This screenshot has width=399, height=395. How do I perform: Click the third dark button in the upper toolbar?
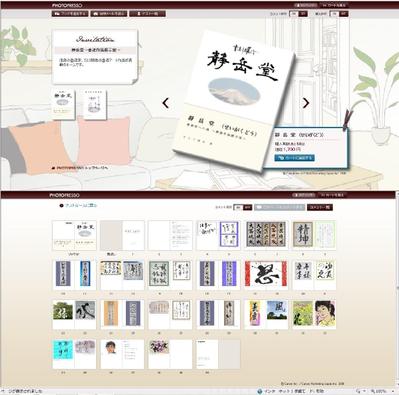pyautogui.click(x=147, y=14)
